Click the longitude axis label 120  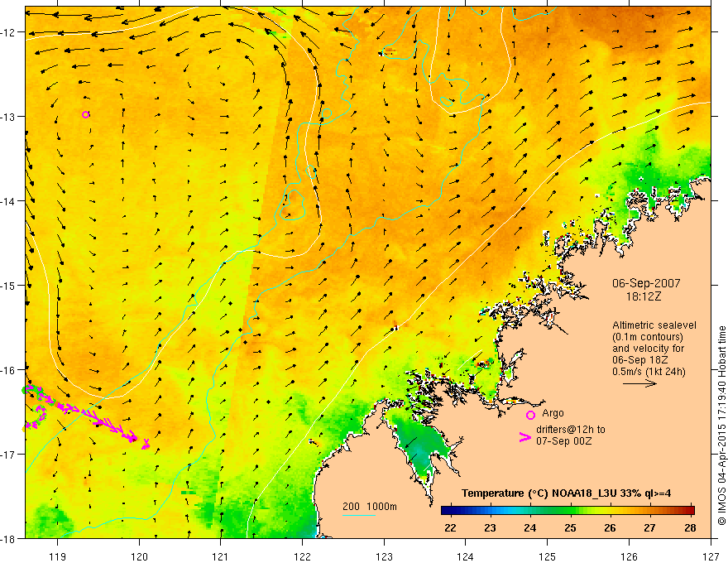click(x=139, y=556)
